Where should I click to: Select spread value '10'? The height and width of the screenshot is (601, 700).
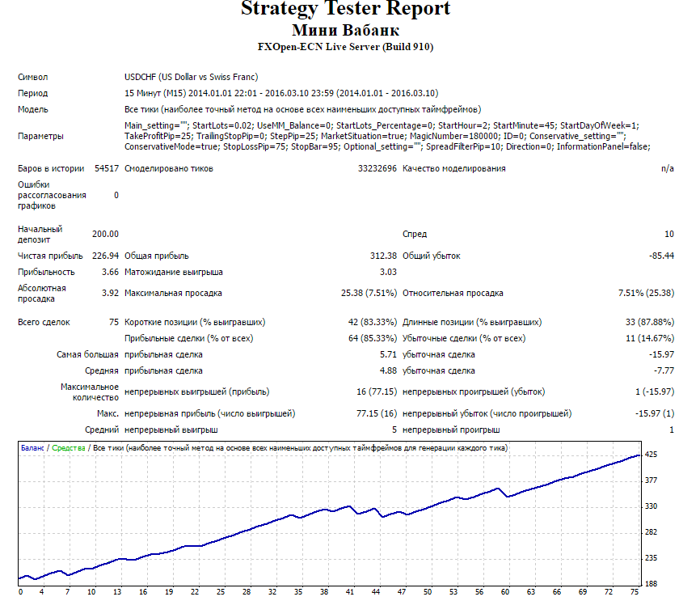point(669,234)
